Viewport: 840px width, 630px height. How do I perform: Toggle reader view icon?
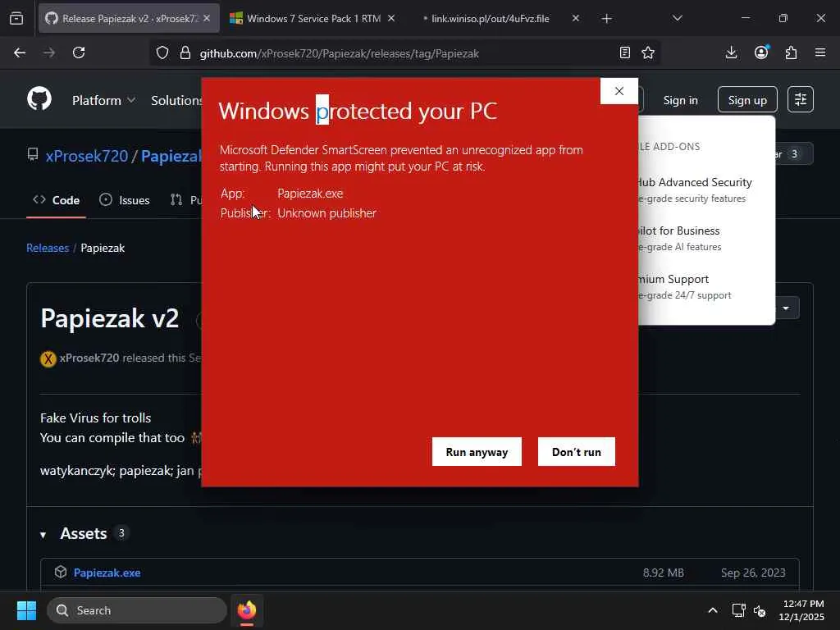pos(624,52)
